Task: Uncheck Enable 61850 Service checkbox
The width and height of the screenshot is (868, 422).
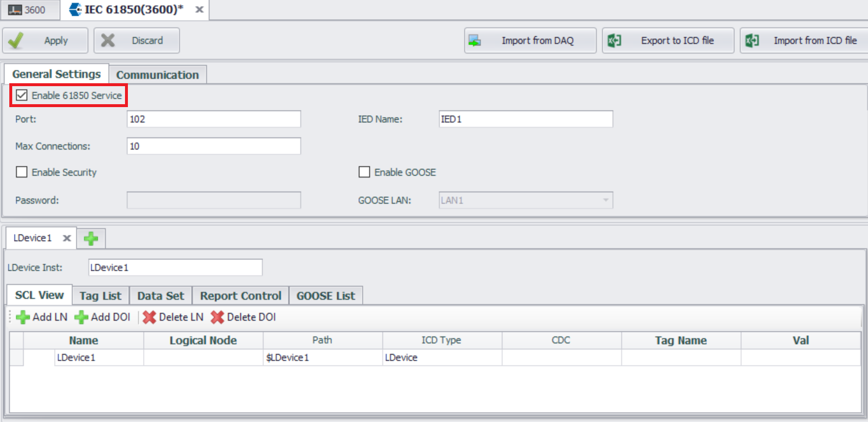Action: (x=22, y=95)
